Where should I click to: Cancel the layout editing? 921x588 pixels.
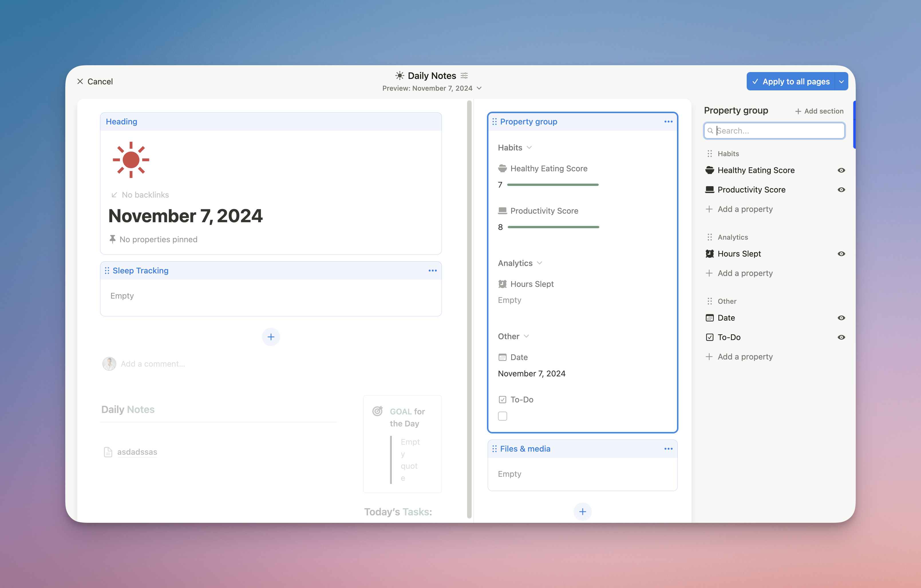pos(95,82)
